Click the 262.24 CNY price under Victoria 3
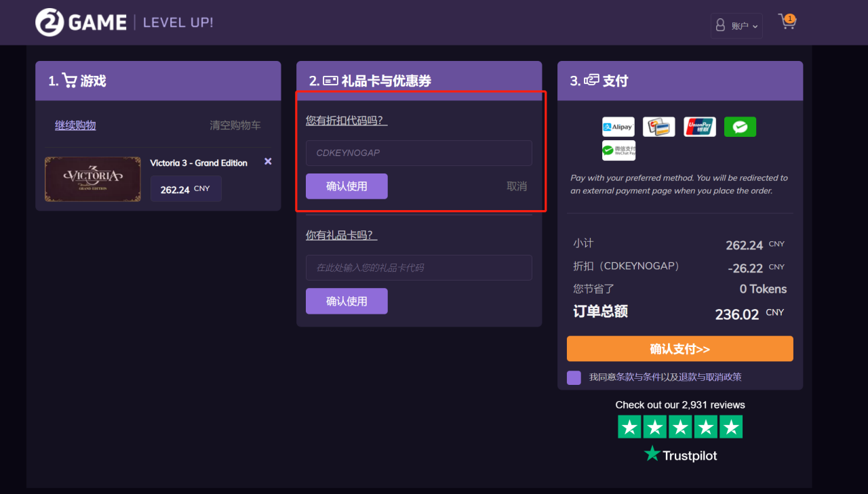Screen dimensions: 868x494 186,189
